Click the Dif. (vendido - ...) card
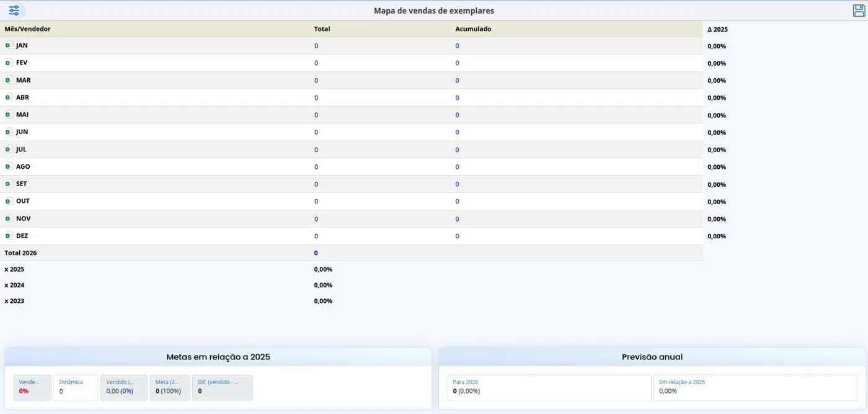The height and width of the screenshot is (414, 868). pos(223,387)
